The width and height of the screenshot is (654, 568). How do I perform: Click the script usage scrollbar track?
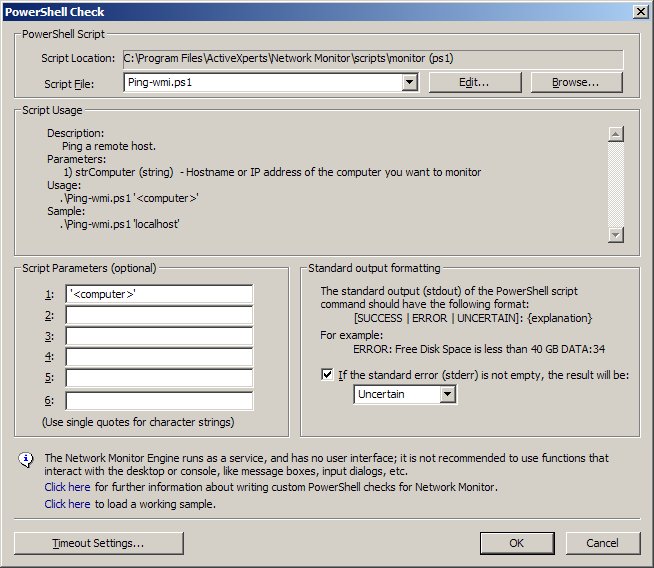point(616,184)
